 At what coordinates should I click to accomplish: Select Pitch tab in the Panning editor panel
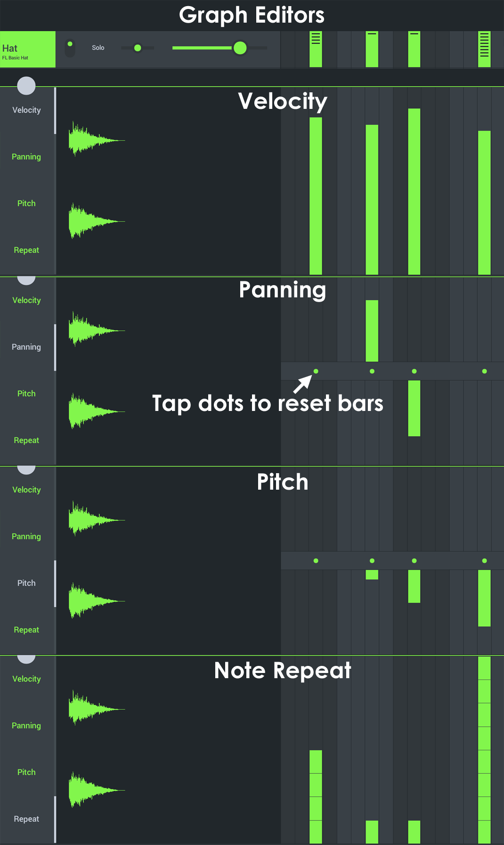pyautogui.click(x=26, y=394)
